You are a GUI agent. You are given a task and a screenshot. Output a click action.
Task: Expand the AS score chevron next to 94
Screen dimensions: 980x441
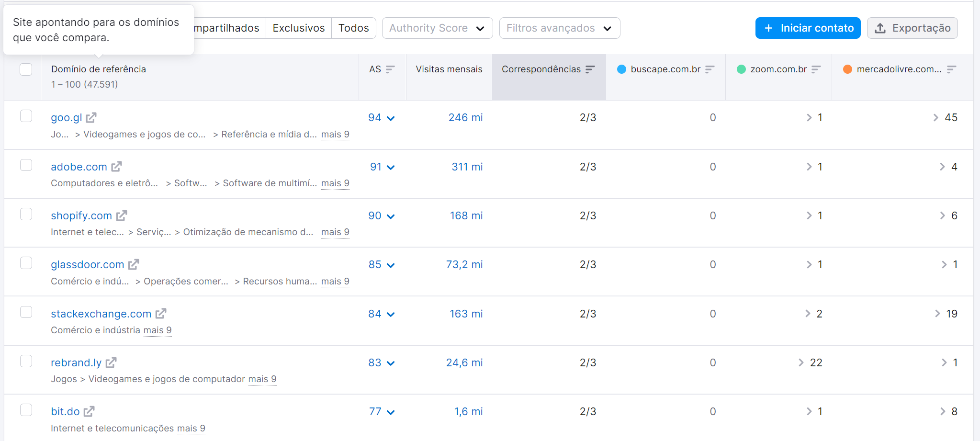click(391, 118)
